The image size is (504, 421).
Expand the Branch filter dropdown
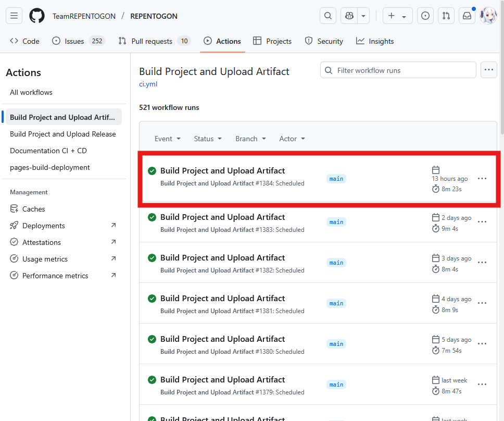coord(251,139)
